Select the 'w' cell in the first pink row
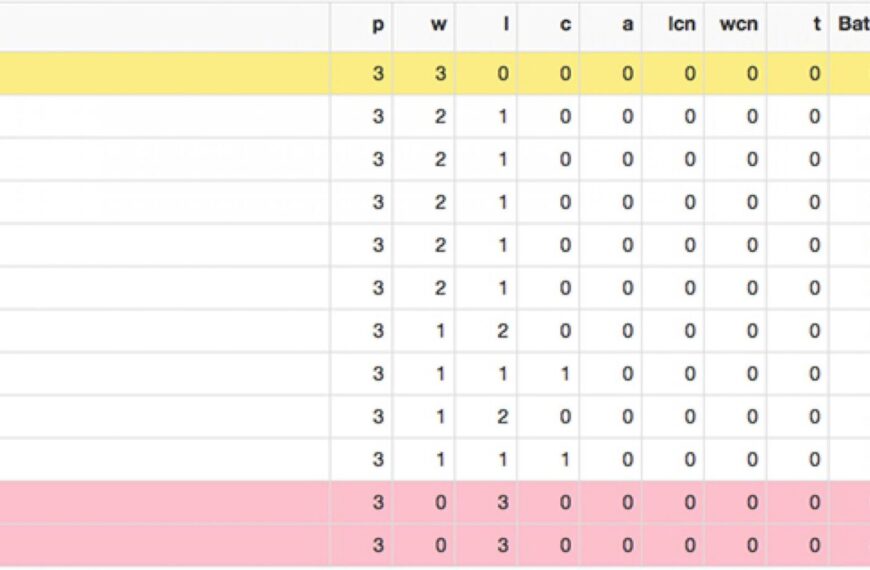The height and width of the screenshot is (570, 870). 440,503
